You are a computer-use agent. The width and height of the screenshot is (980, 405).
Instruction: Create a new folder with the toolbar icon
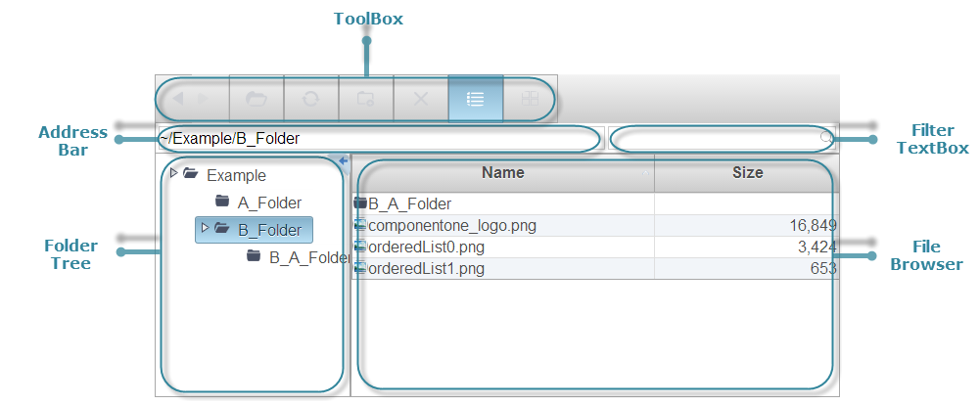point(365,99)
